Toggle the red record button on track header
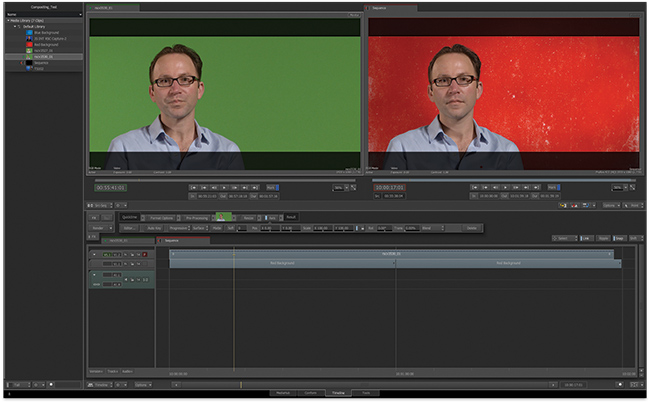This screenshot has height=403, width=650. tap(144, 254)
